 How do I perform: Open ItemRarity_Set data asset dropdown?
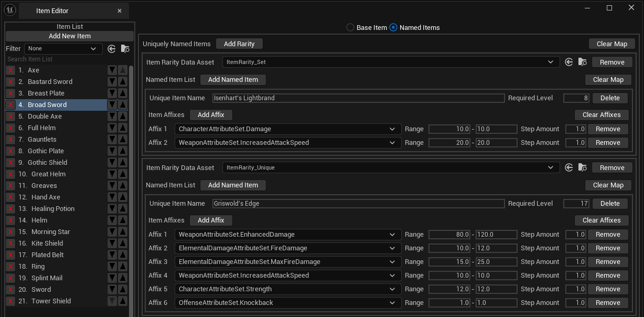[391, 62]
